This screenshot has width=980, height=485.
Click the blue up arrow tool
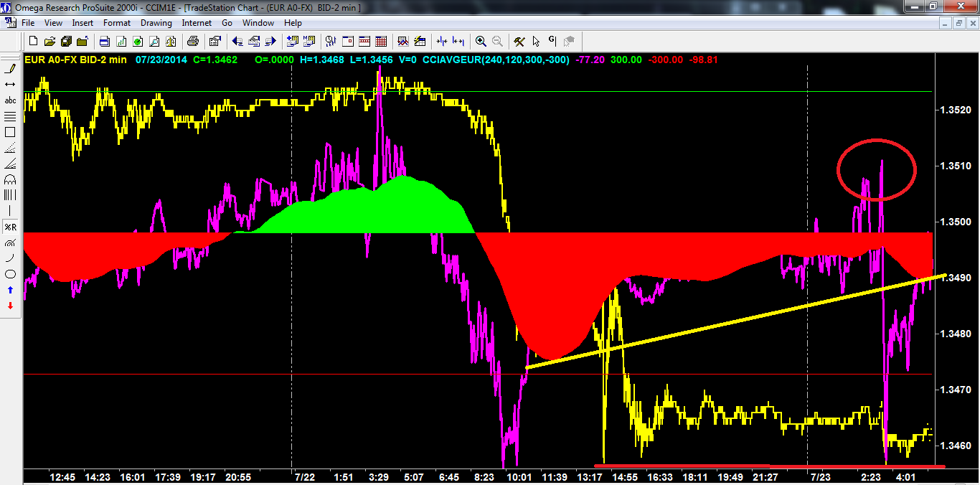(x=10, y=290)
